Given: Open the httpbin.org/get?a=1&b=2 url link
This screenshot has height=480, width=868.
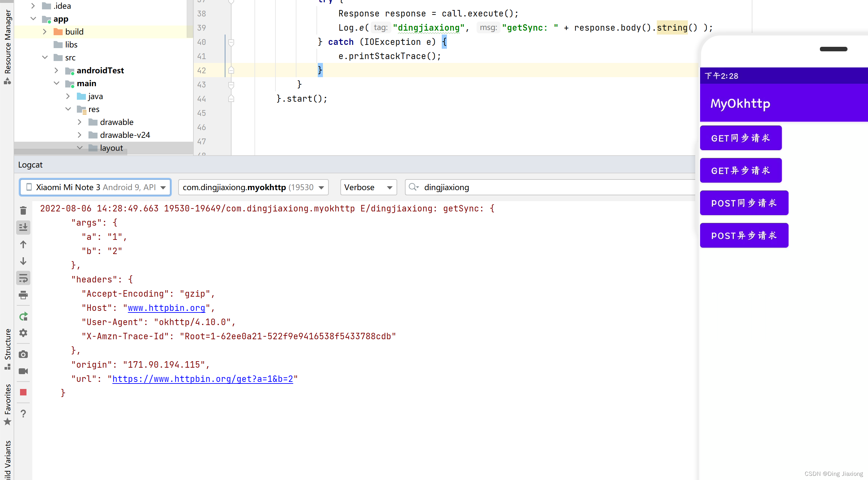Looking at the screenshot, I should click(202, 379).
